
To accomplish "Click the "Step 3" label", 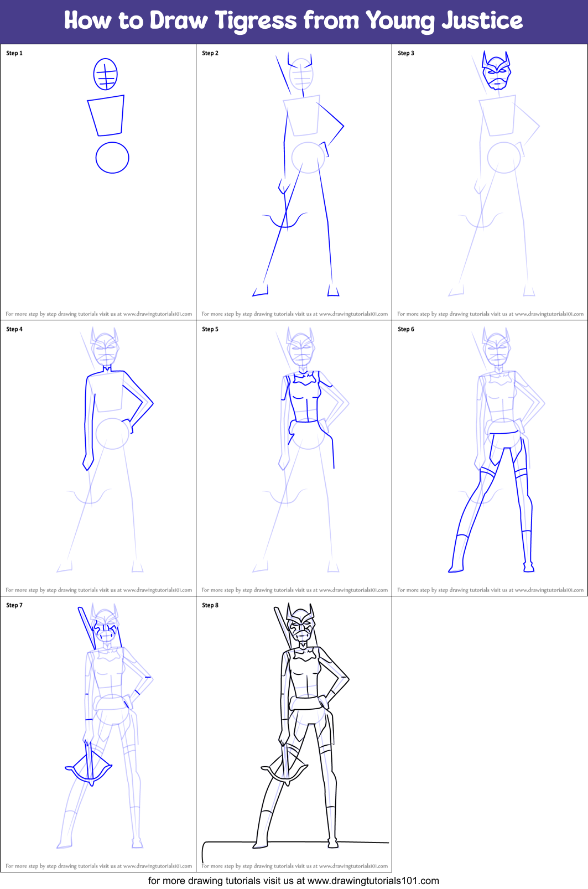I will click(406, 53).
